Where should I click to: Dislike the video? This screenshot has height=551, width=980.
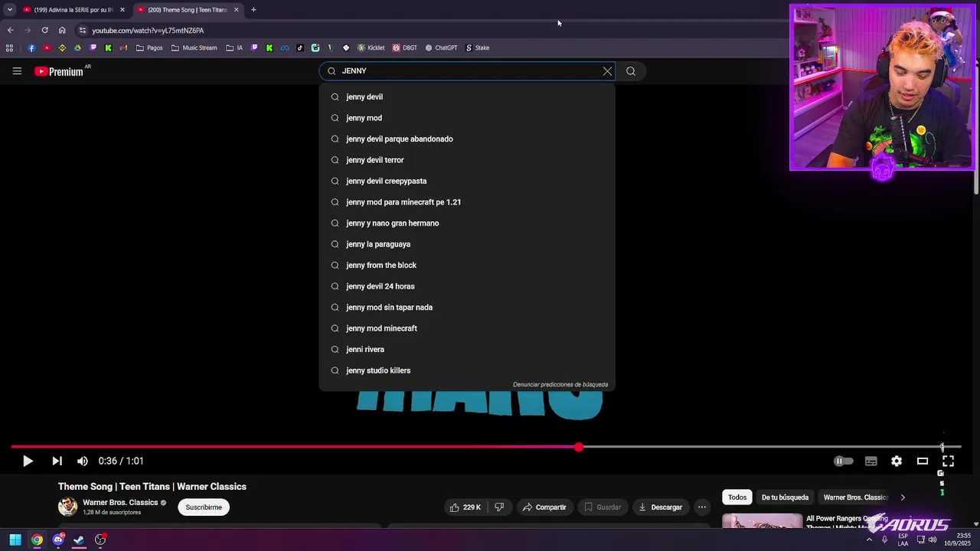[499, 507]
